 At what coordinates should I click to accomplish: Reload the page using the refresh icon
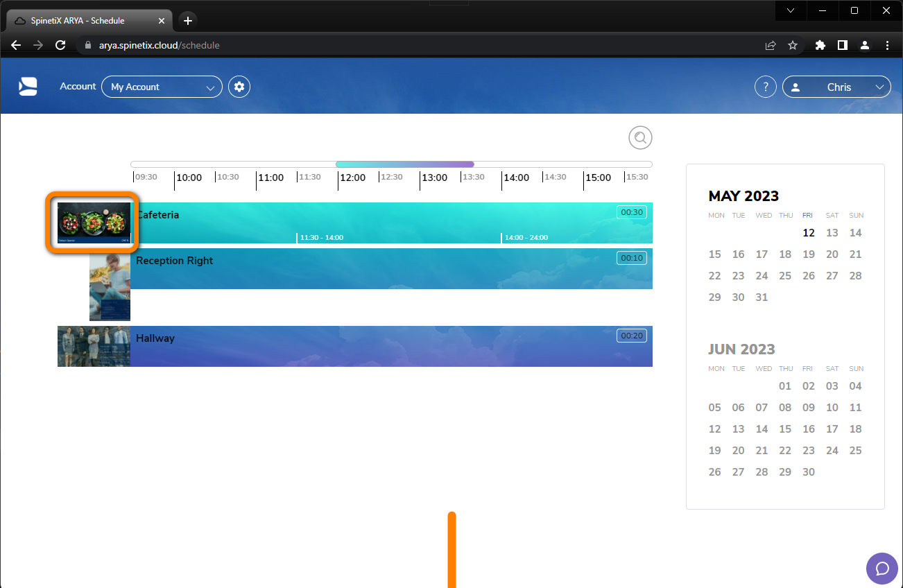tap(60, 45)
